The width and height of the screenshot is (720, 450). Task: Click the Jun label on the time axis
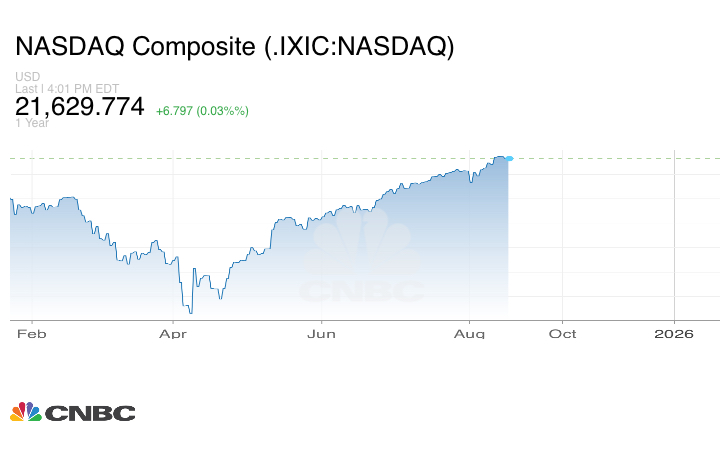pyautogui.click(x=321, y=334)
